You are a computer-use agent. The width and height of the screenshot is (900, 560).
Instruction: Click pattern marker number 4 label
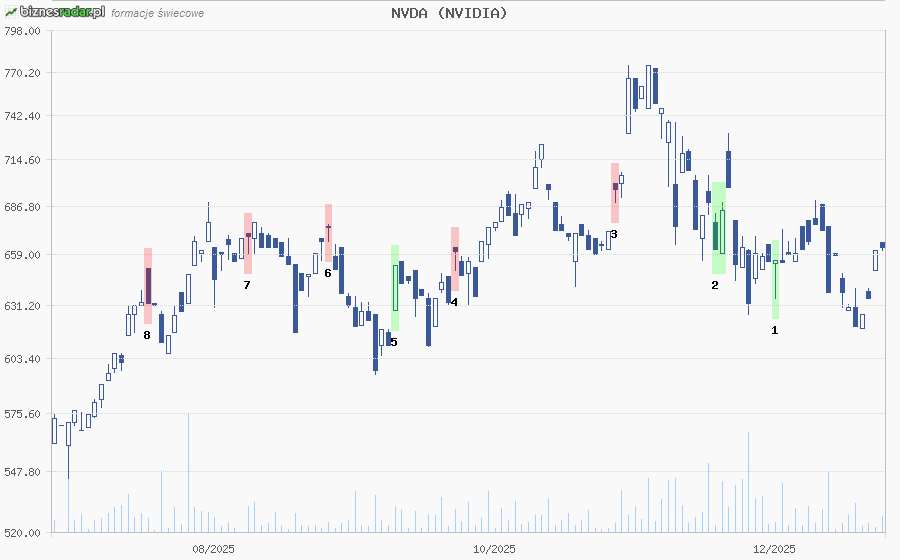coord(454,302)
